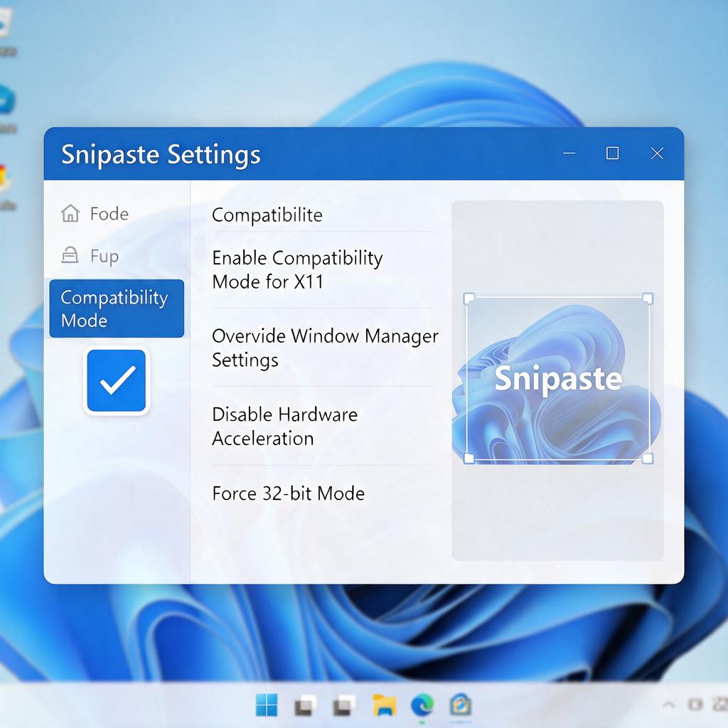Click the Snipaste Settings window title
The image size is (728, 728).
161,154
